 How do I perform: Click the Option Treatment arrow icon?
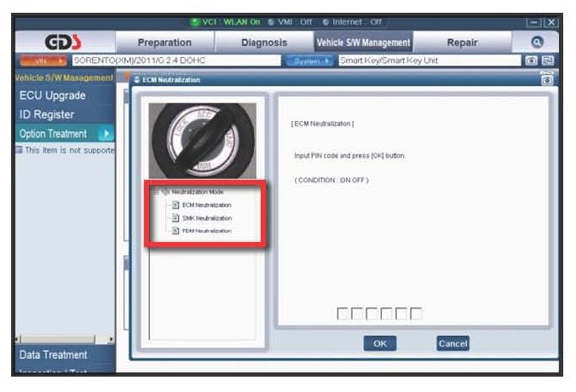tap(106, 134)
